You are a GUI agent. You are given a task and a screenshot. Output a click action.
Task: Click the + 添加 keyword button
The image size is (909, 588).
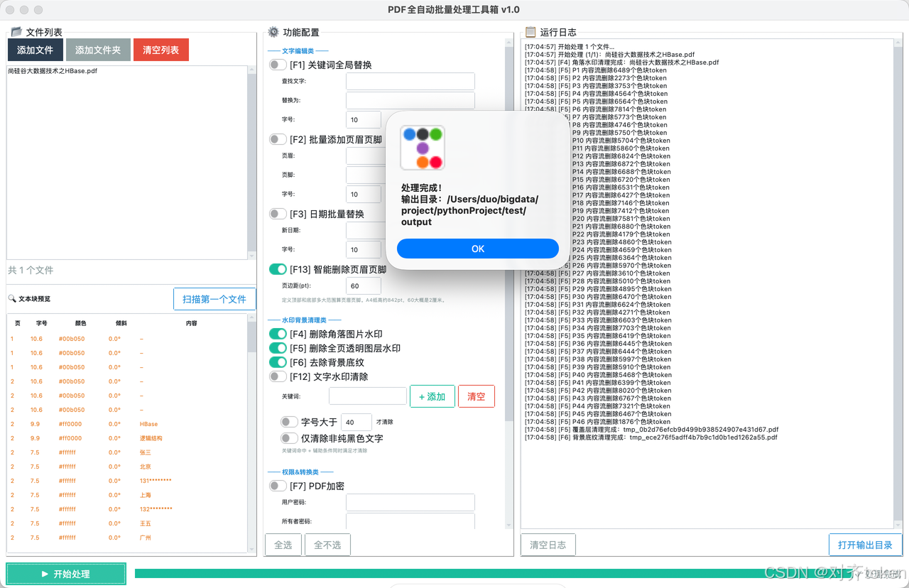point(432,396)
